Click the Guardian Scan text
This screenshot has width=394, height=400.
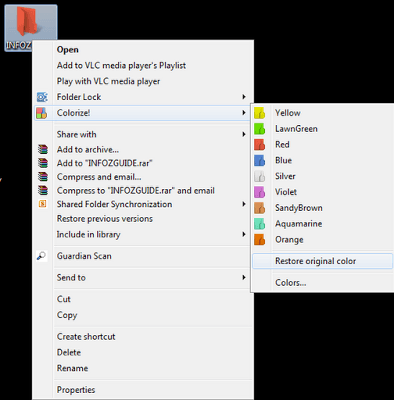click(x=84, y=256)
